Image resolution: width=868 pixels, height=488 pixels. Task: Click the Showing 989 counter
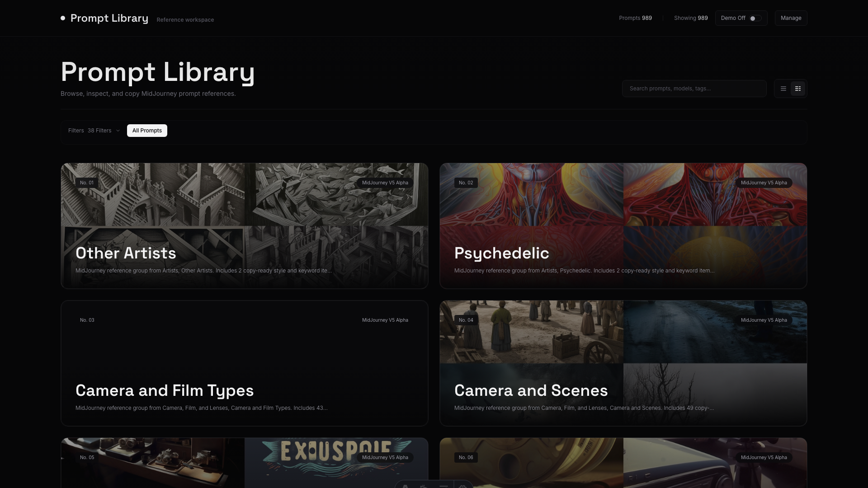pyautogui.click(x=691, y=18)
